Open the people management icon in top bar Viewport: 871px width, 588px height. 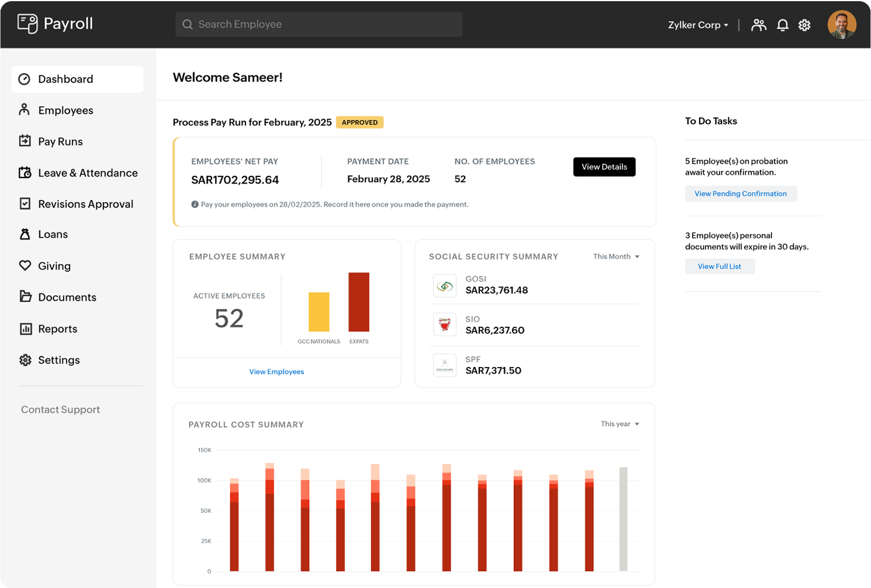759,25
